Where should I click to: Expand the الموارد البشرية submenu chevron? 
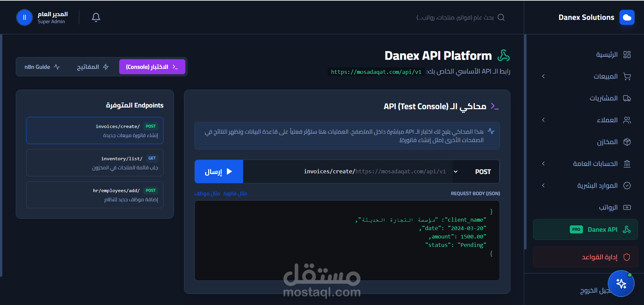543,185
